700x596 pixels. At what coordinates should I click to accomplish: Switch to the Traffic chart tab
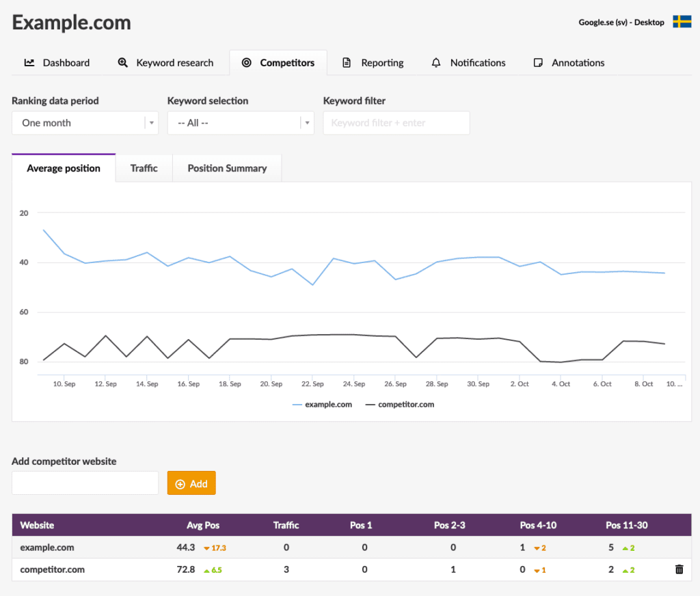tap(144, 168)
